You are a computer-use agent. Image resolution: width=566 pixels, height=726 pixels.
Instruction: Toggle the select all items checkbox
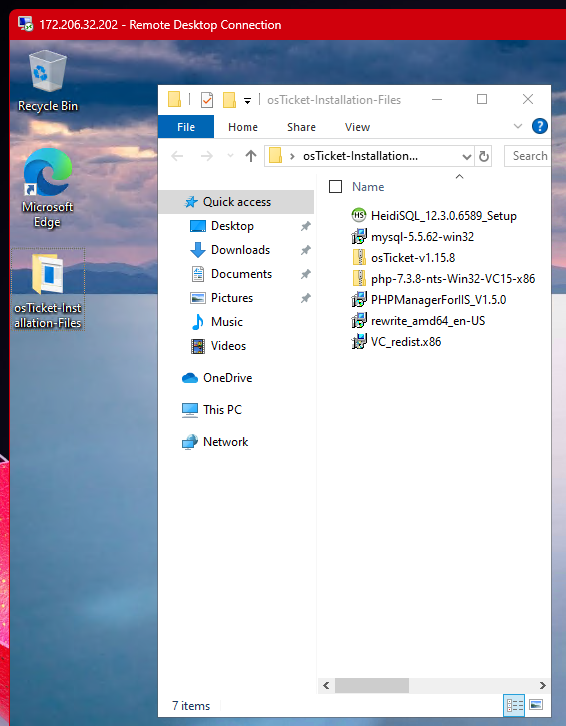[x=335, y=187]
